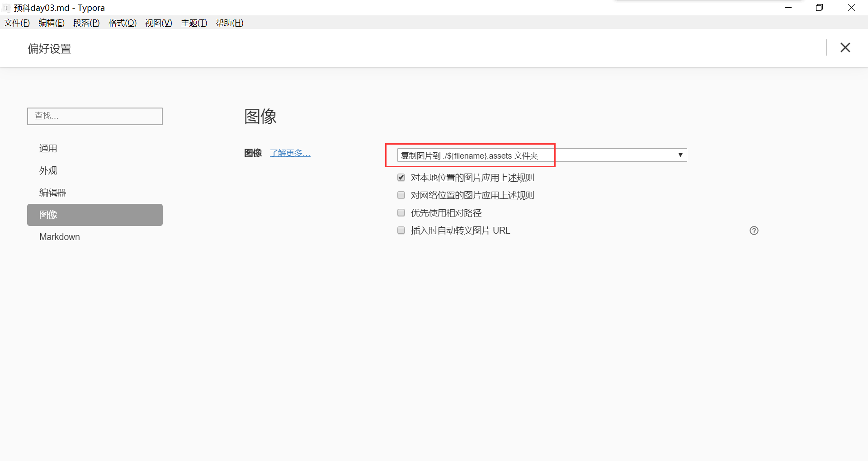The width and height of the screenshot is (868, 461).
Task: Open the Markdown settings category
Action: [60, 237]
